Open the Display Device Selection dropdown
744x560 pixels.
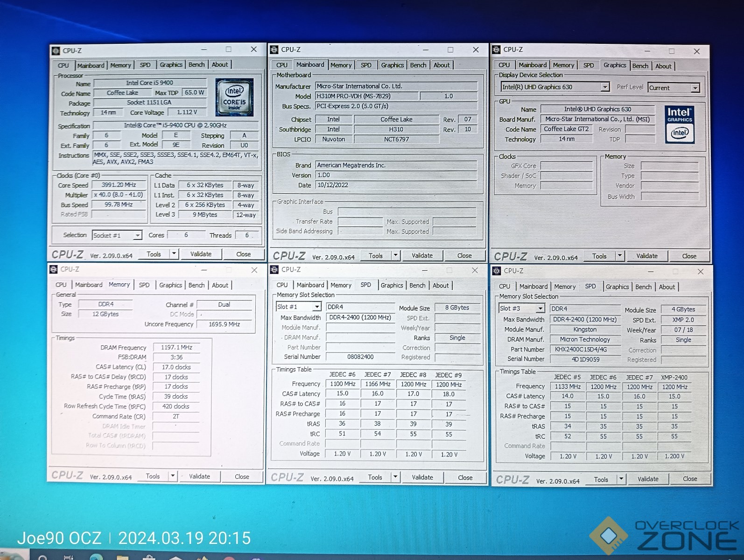555,87
